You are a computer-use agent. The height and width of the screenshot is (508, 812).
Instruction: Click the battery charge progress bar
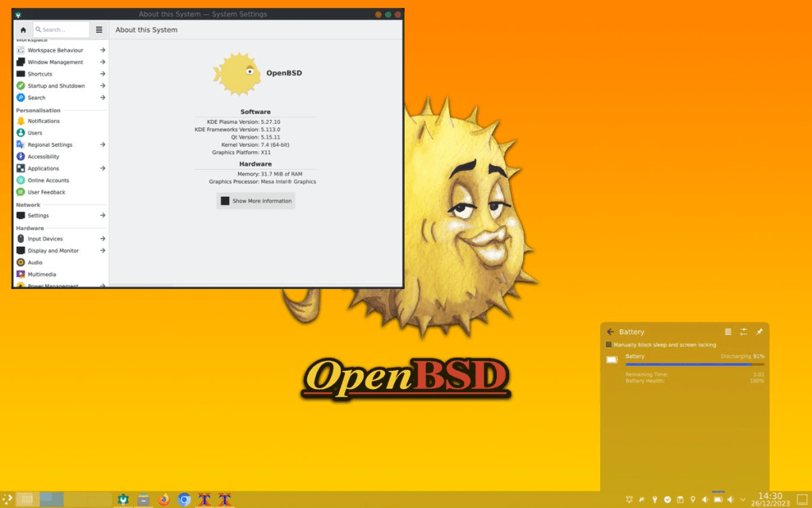click(695, 364)
